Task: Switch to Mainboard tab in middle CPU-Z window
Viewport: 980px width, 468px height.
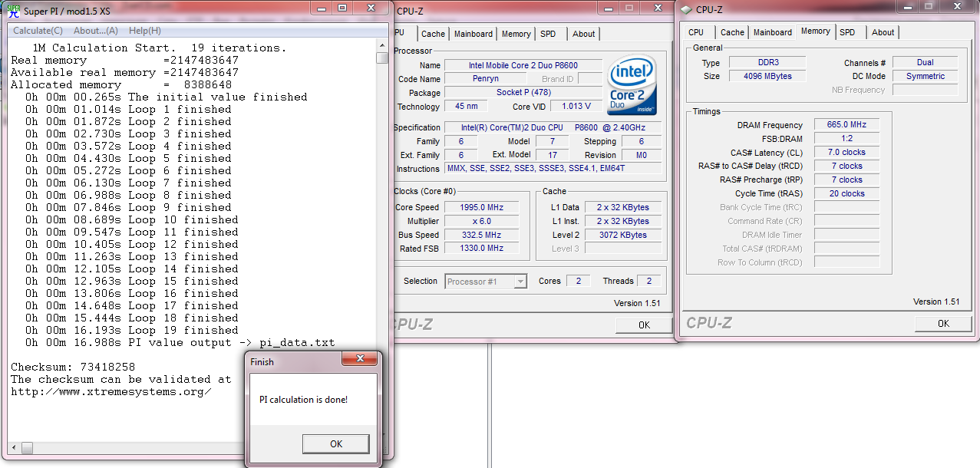Action: coord(474,34)
